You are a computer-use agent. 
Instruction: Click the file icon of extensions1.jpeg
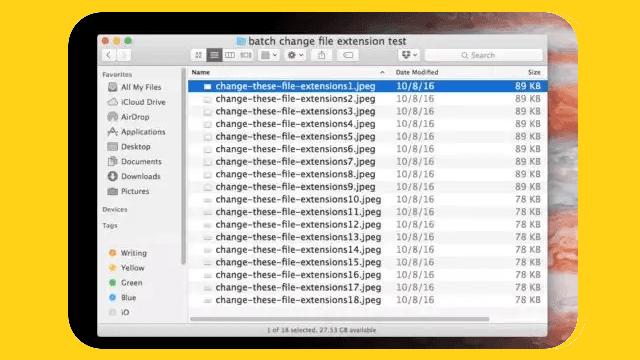pos(207,87)
